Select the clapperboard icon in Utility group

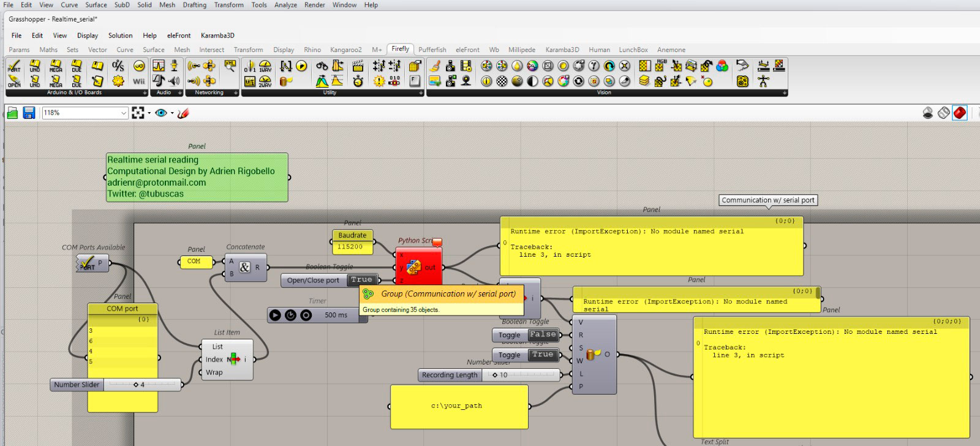click(358, 66)
